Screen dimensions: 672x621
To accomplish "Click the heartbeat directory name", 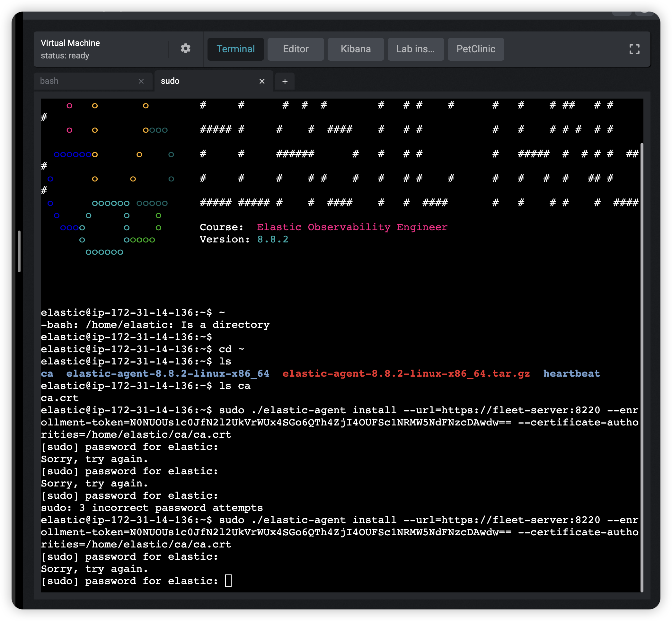I will tap(571, 373).
